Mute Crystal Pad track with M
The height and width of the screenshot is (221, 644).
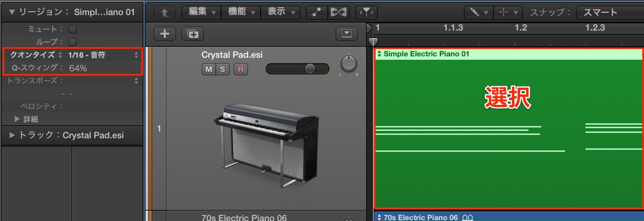(208, 69)
